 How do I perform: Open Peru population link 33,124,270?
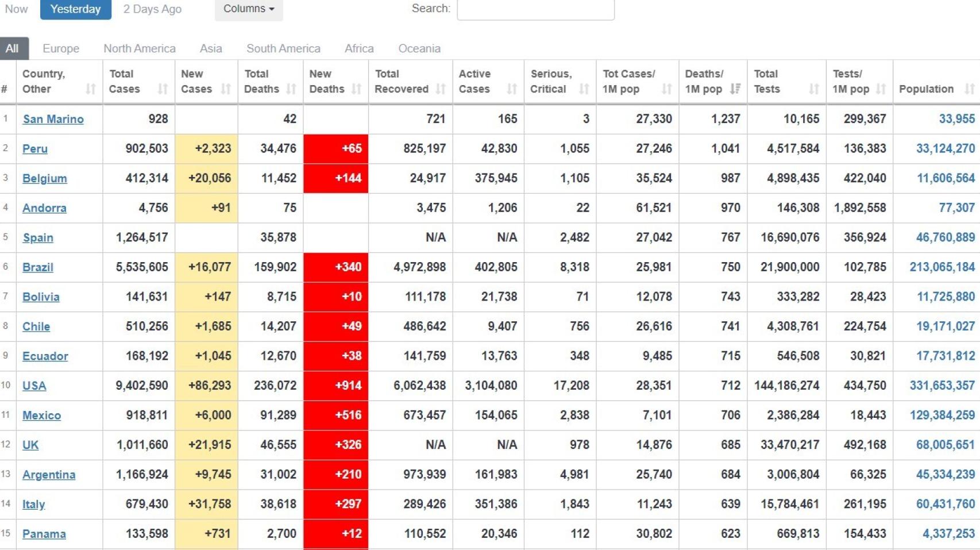[946, 148]
